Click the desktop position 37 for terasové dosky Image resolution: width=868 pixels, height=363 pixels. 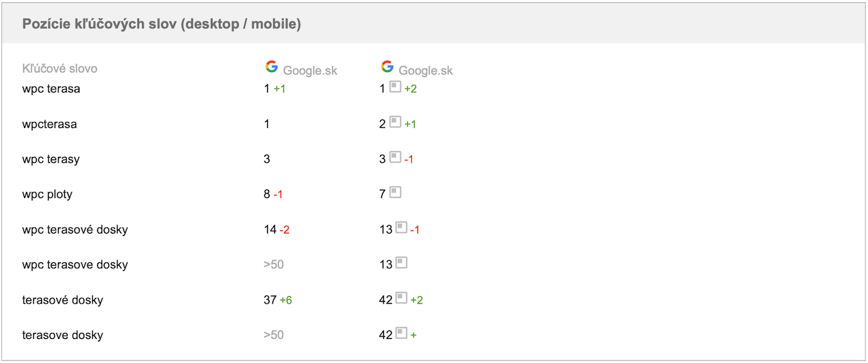270,300
